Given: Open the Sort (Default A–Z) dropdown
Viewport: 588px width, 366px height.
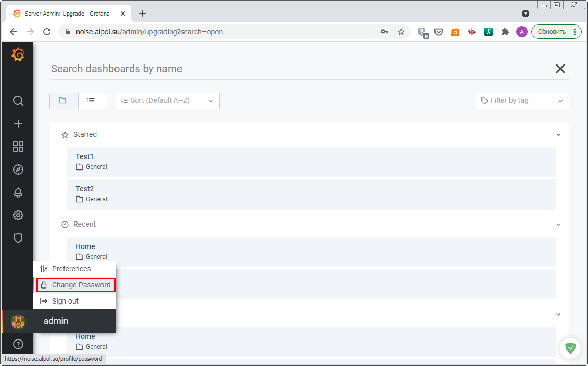Looking at the screenshot, I should click(167, 101).
